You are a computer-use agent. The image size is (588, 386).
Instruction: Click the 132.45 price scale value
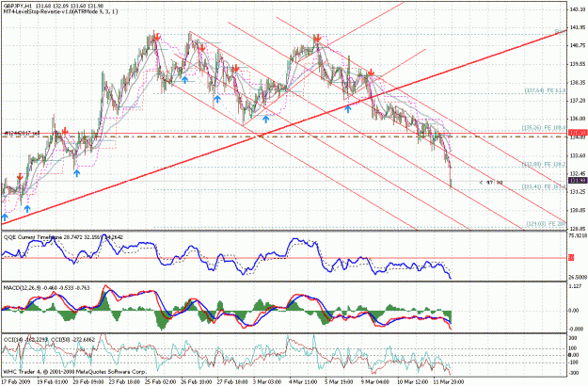[x=578, y=173]
